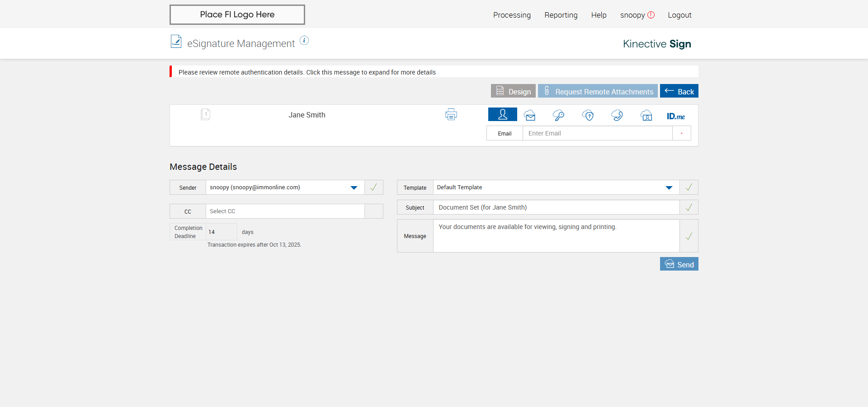The image size is (868, 407).
Task: Open the Reporting menu
Action: coord(561,15)
